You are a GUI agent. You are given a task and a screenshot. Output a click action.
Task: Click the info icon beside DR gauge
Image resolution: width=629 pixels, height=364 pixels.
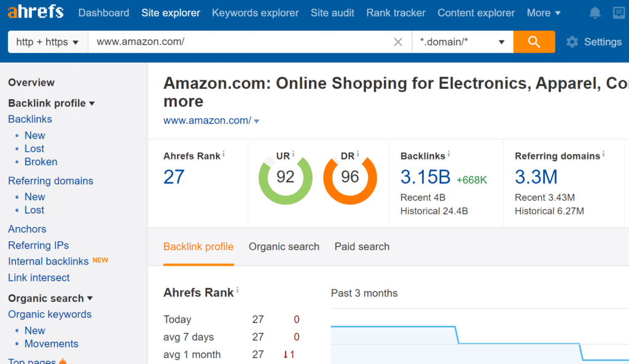click(357, 155)
